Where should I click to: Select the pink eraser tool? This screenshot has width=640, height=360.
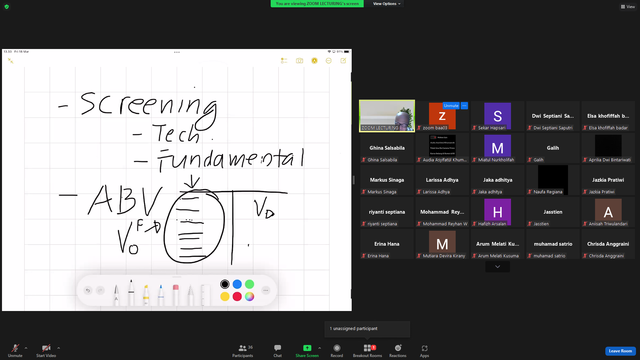click(x=176, y=295)
